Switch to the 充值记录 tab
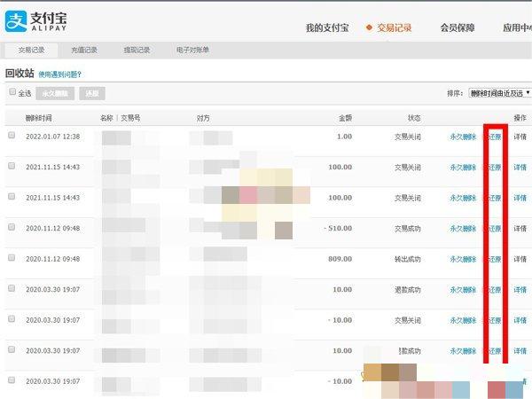The width and height of the screenshot is (532, 399). [86, 50]
